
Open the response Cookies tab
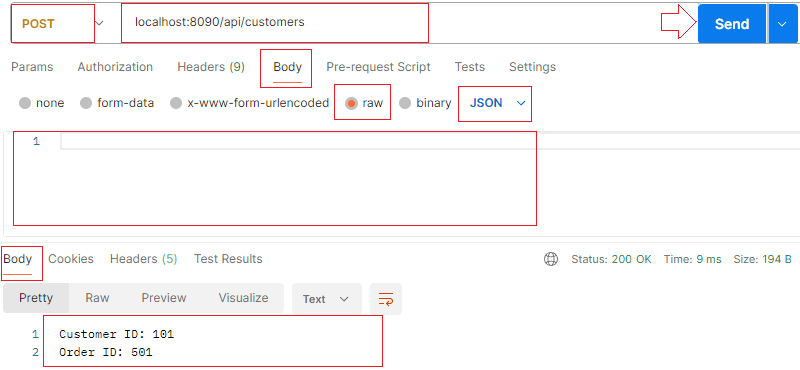71,259
